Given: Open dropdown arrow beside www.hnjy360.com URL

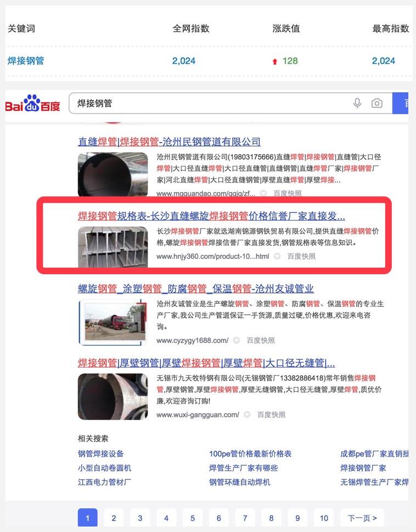Looking at the screenshot, I should click(277, 257).
